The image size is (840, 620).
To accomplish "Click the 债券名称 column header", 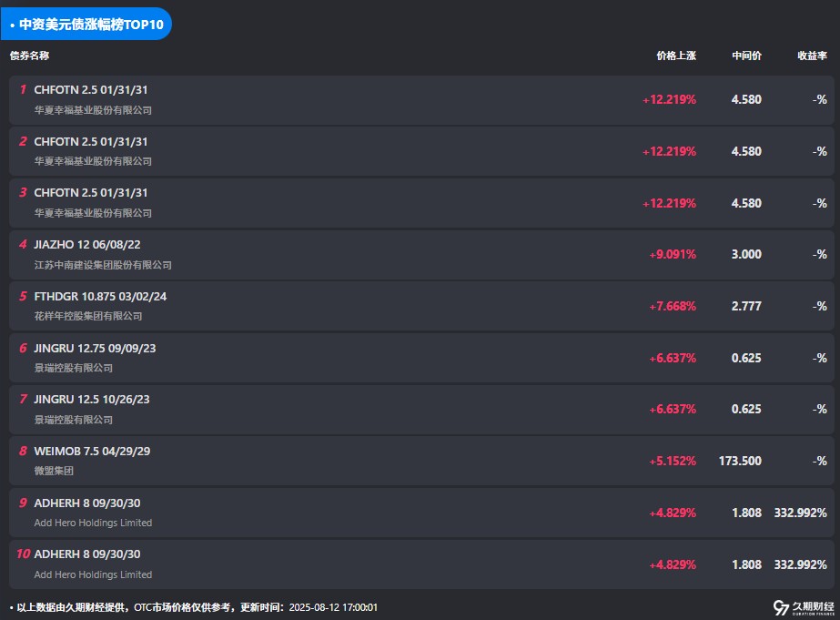I will coord(29,56).
